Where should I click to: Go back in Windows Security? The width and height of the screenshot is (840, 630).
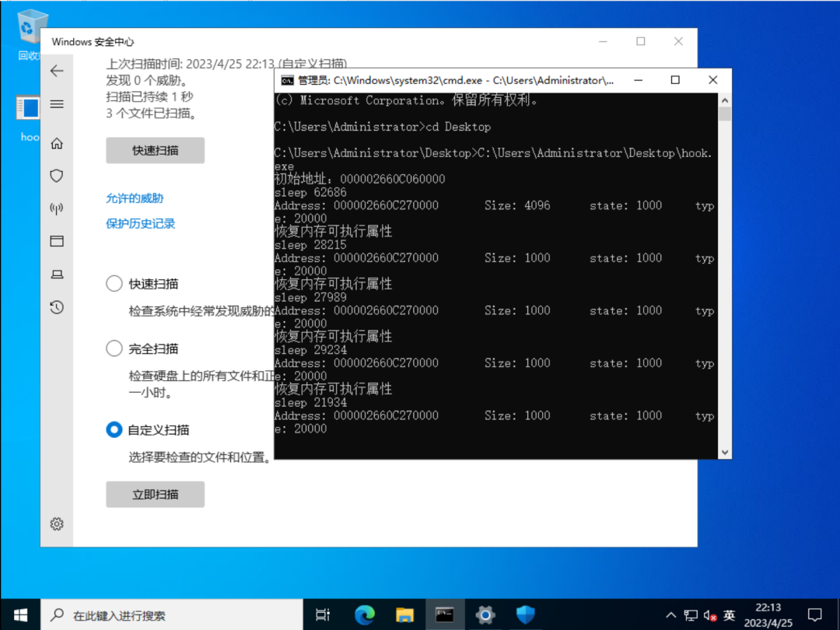click(x=57, y=71)
